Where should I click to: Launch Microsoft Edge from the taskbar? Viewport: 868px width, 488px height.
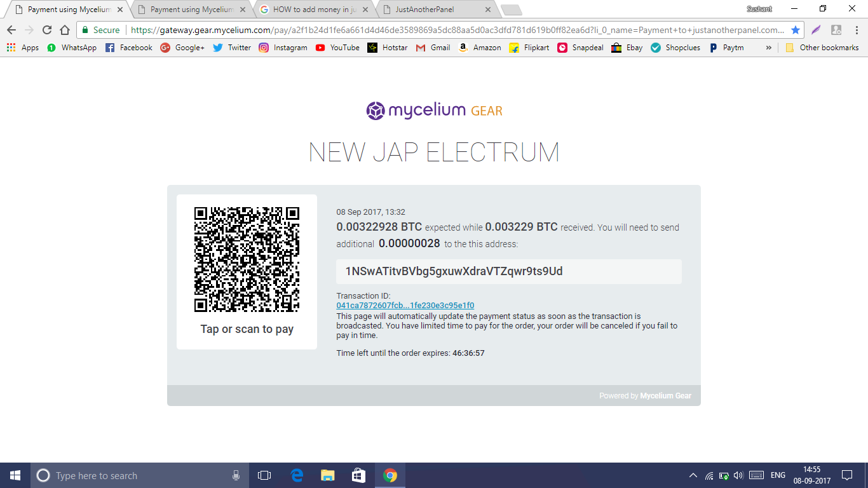297,475
